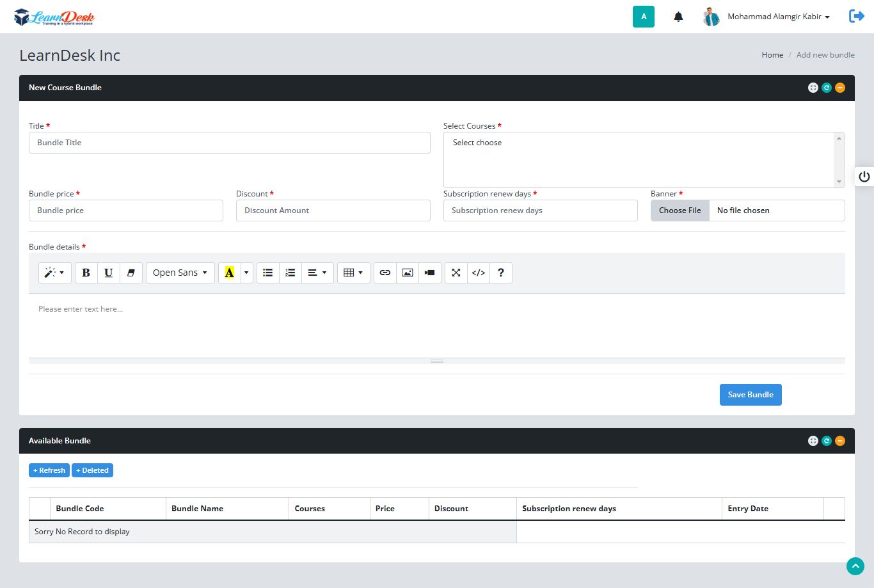The image size is (874, 588).
Task: Click the insert link icon
Action: pos(385,273)
